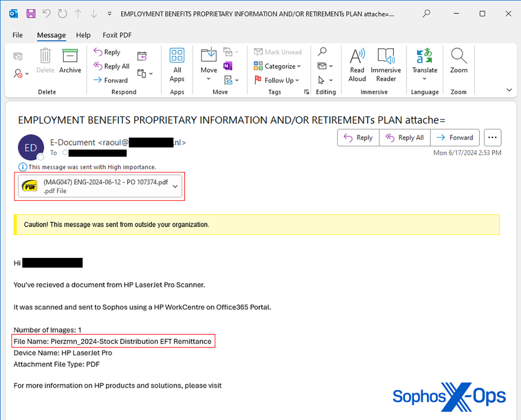Click the High importance info icon

click(22, 167)
